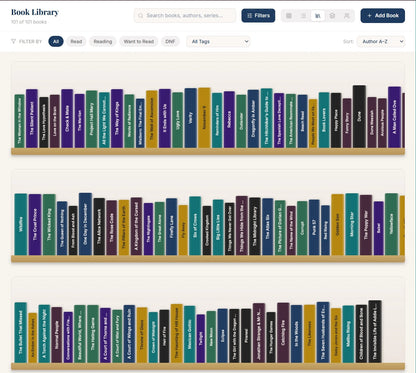Open the Normal People book spine
Screen dimensions: 416x373
[x=57, y=335]
